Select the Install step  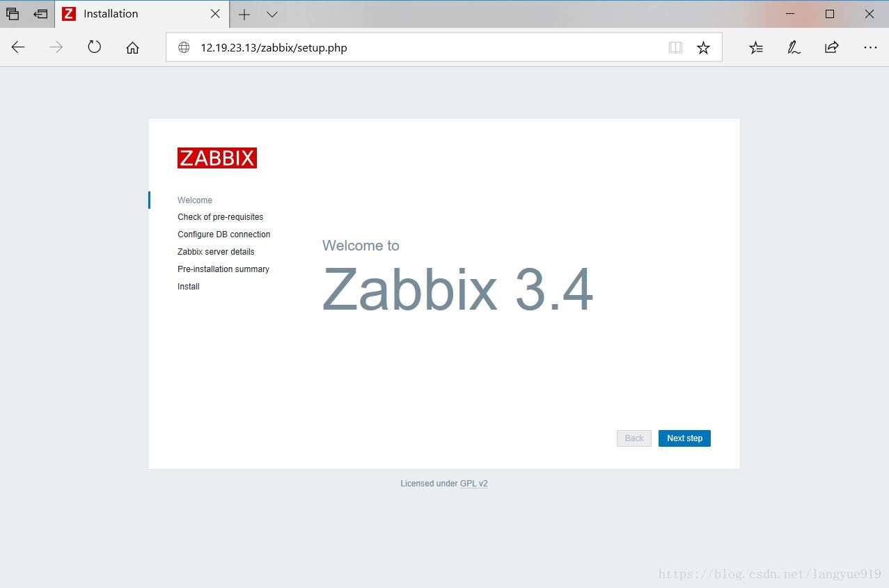point(189,287)
